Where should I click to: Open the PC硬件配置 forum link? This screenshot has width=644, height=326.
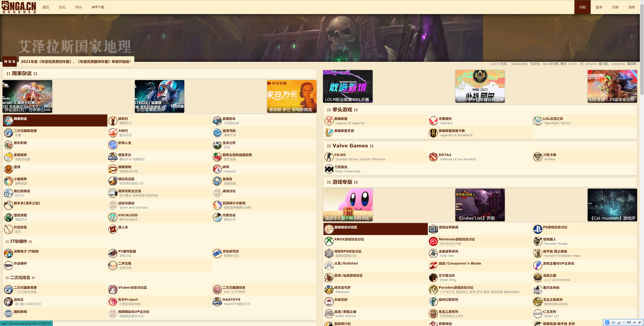coord(127,251)
